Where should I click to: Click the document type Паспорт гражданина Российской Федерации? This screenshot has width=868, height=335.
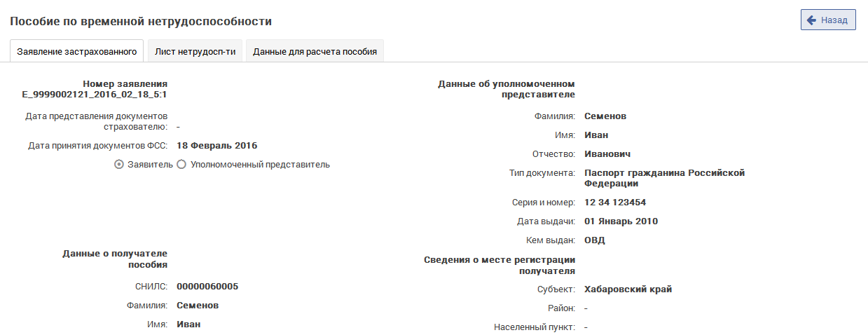coord(665,178)
